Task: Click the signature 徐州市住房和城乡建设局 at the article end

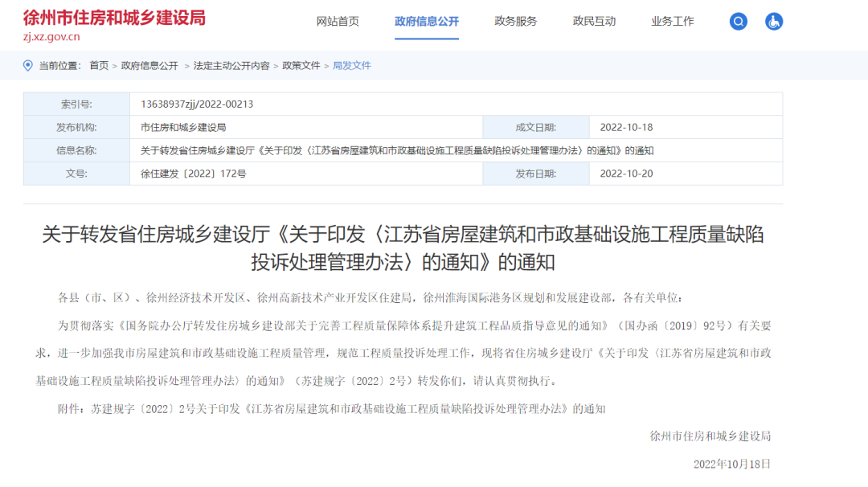Action: click(710, 436)
